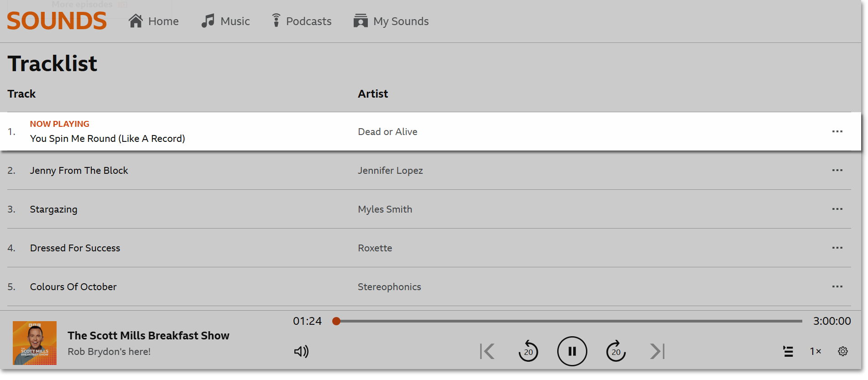Jump to previous track button
The width and height of the screenshot is (868, 380).
[x=487, y=351]
